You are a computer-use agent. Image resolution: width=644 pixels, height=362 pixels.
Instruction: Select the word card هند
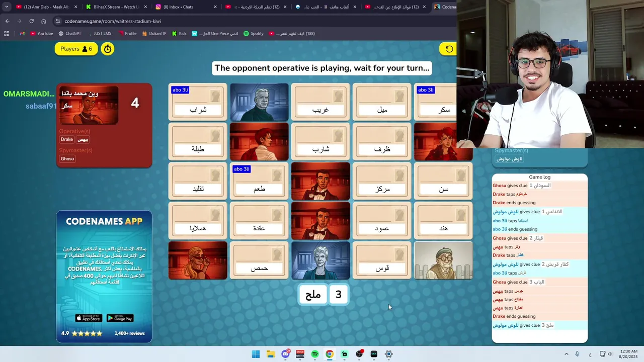point(443,221)
